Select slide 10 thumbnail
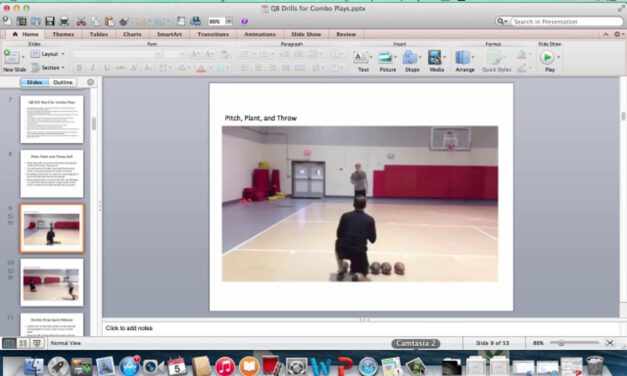 52,282
